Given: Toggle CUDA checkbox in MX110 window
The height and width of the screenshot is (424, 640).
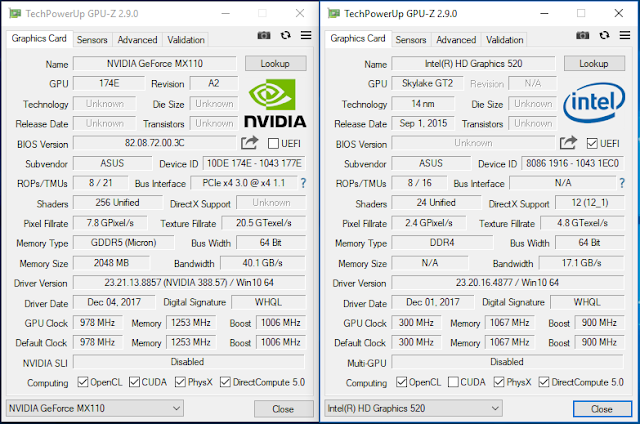Looking at the screenshot, I should click(134, 382).
